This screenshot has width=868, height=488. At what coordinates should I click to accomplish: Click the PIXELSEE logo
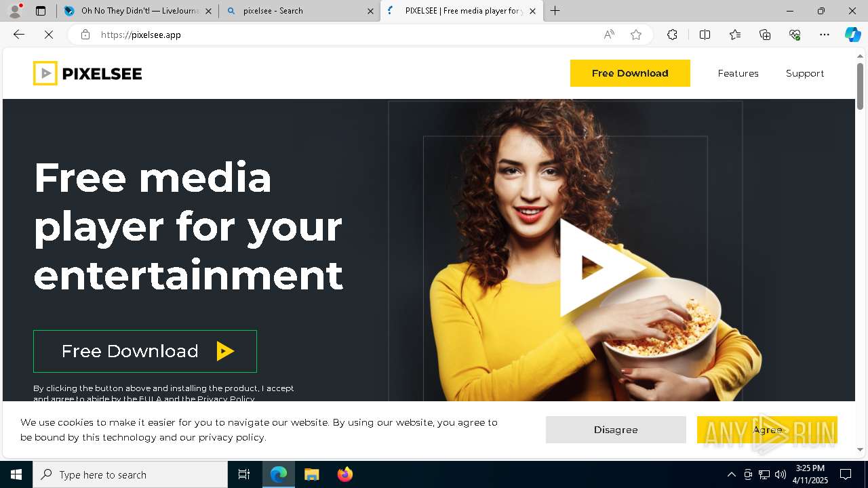coord(87,73)
